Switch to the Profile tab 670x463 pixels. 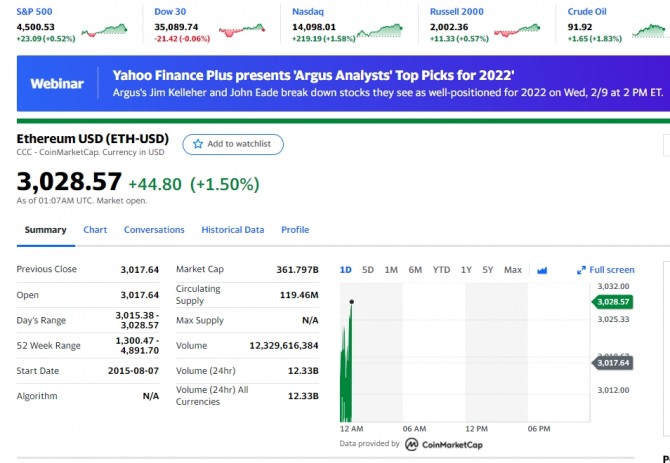(x=295, y=230)
